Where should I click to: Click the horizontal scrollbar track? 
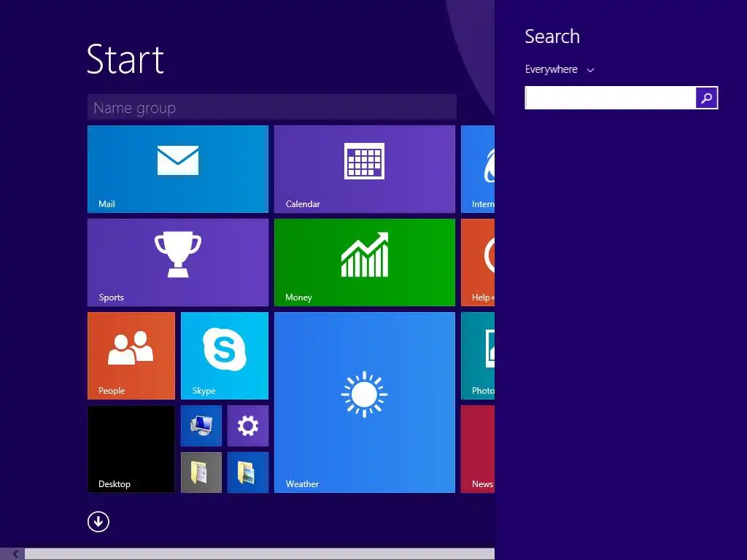[260, 554]
